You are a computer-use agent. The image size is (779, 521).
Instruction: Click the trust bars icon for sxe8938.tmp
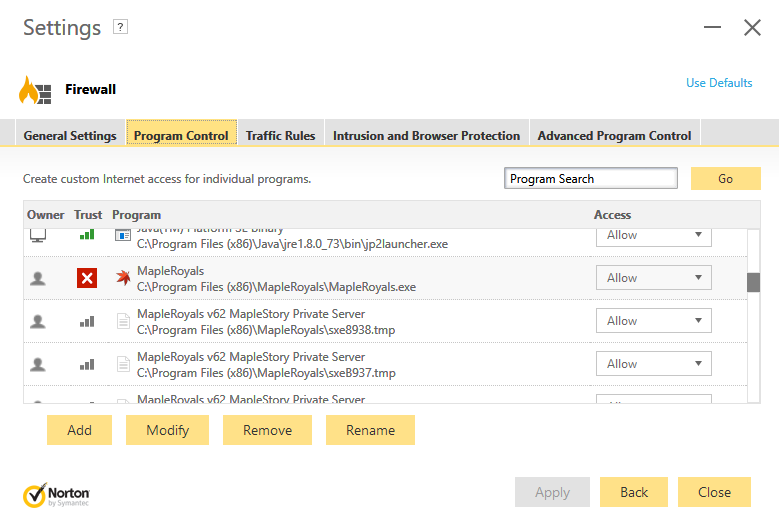pyautogui.click(x=87, y=321)
